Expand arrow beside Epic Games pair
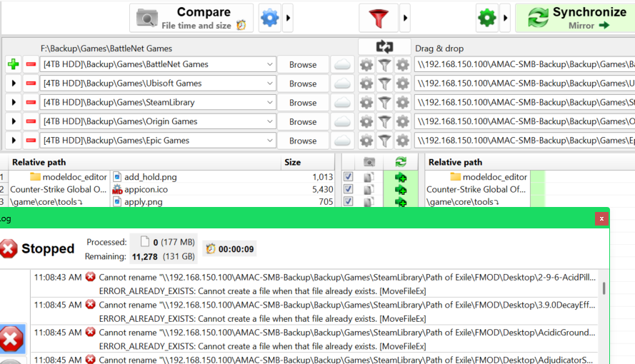 [x=14, y=141]
